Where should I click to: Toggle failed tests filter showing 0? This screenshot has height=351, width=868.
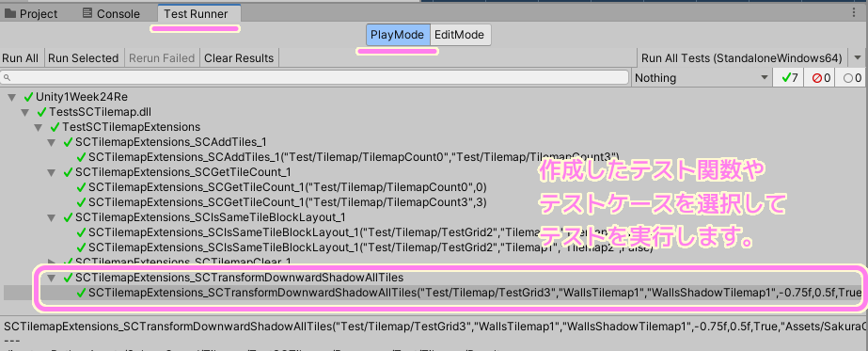(x=820, y=78)
